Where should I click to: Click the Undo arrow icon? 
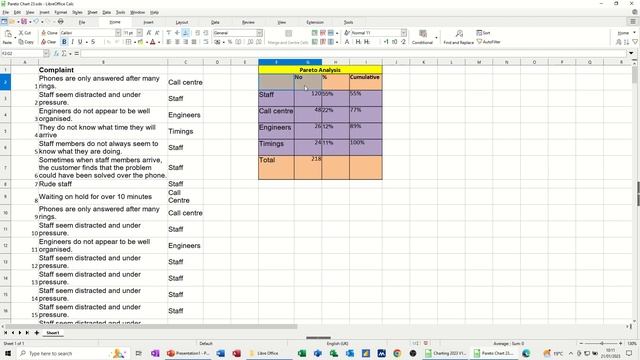point(36,21)
